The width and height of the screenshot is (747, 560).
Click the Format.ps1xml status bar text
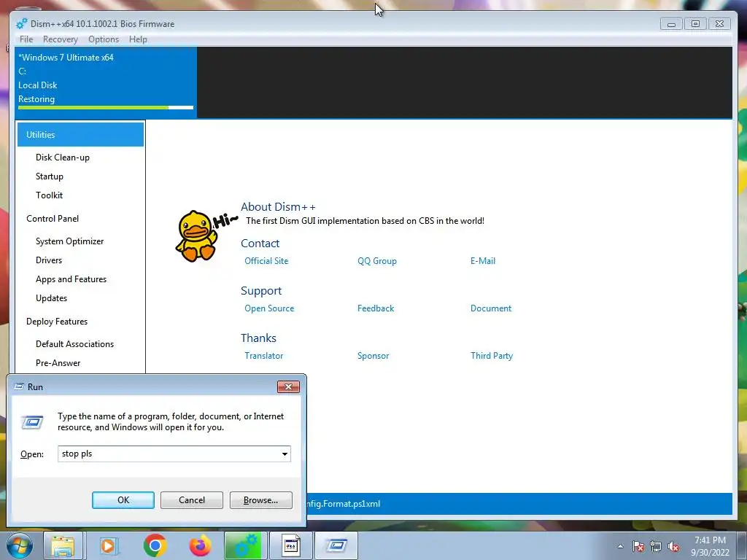click(344, 504)
